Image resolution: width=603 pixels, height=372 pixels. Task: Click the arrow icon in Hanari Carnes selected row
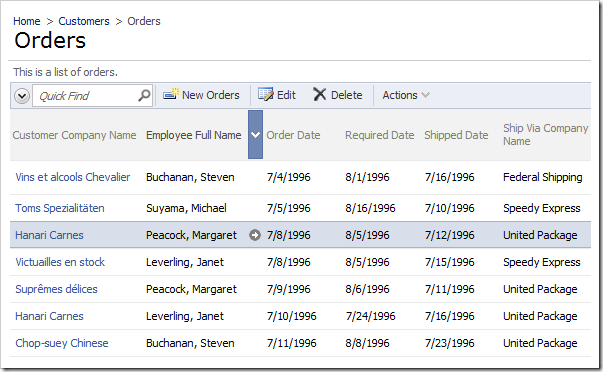[255, 235]
